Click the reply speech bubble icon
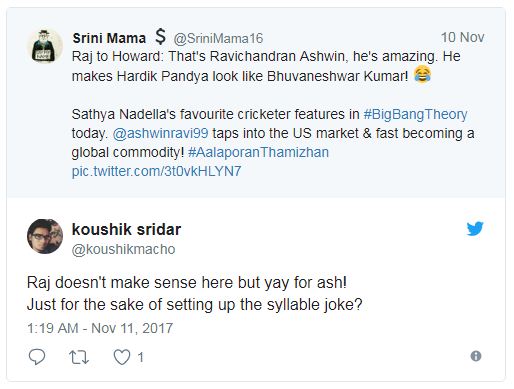Screen dimensions: 514x389 (x=37, y=357)
